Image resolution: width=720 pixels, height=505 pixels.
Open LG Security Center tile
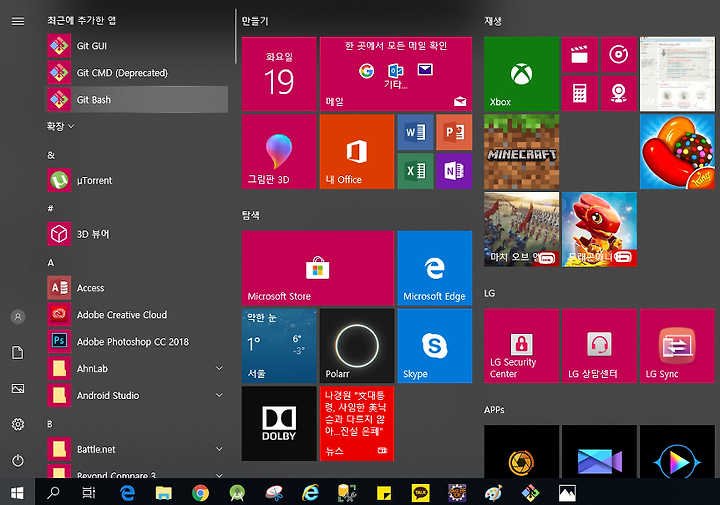[522, 346]
